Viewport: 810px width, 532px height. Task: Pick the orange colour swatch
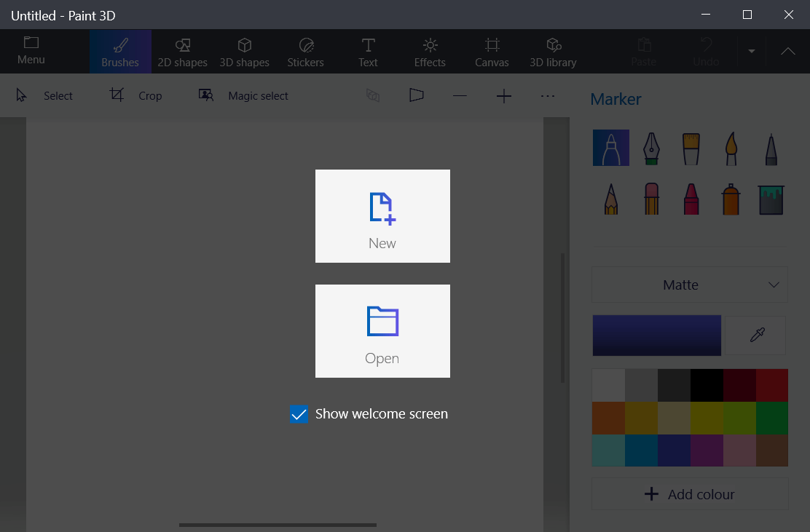608,418
